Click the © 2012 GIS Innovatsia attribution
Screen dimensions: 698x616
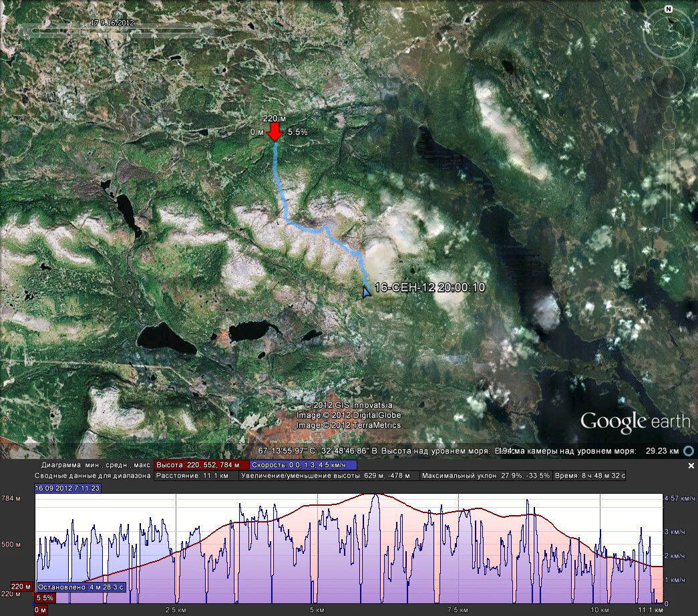(x=349, y=406)
